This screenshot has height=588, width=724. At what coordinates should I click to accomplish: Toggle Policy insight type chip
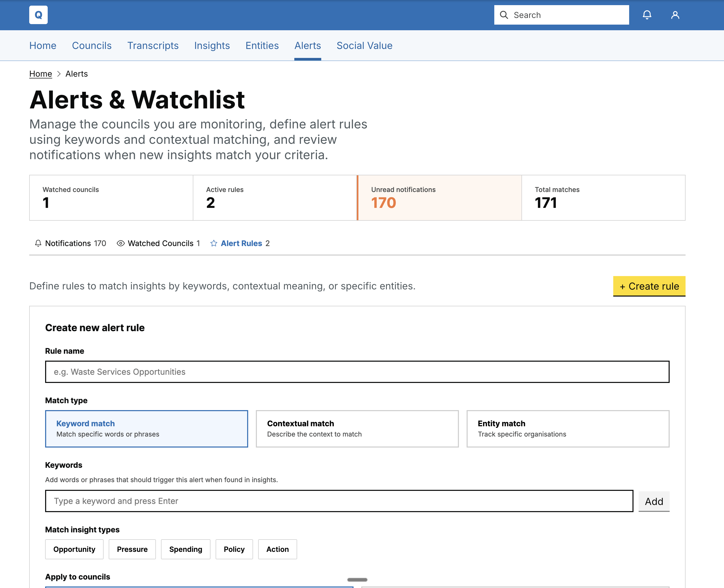point(234,549)
